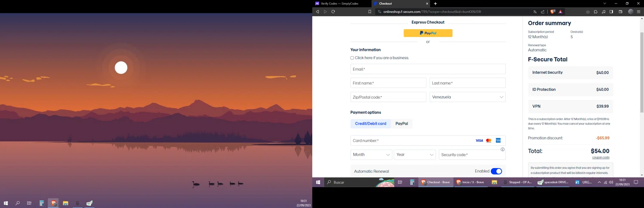Click the coupon code link
This screenshot has height=208, width=644.
[x=601, y=157]
